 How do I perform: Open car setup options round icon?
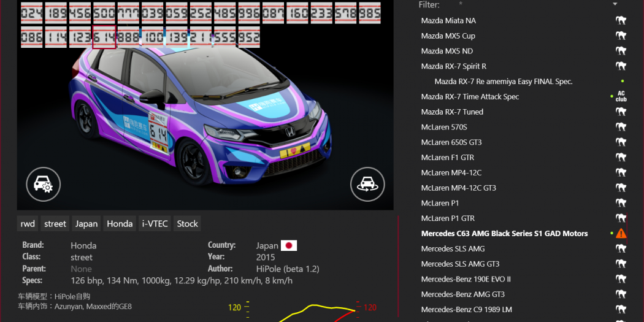[x=43, y=185]
